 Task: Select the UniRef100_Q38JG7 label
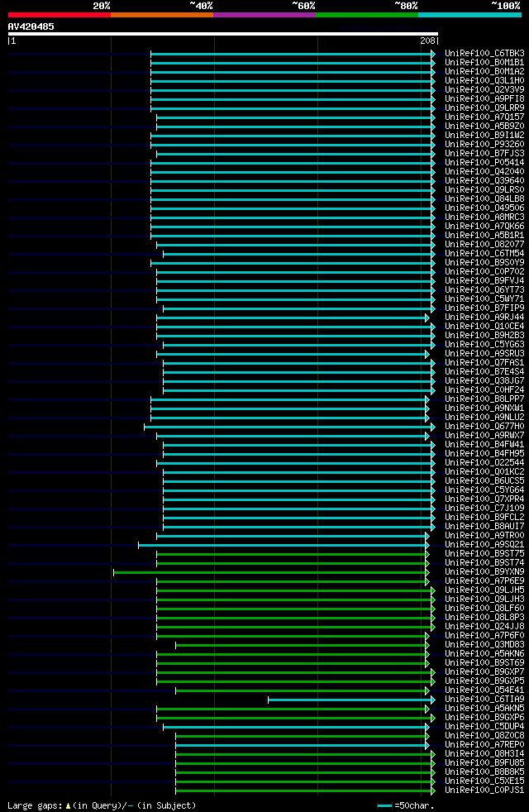point(484,381)
